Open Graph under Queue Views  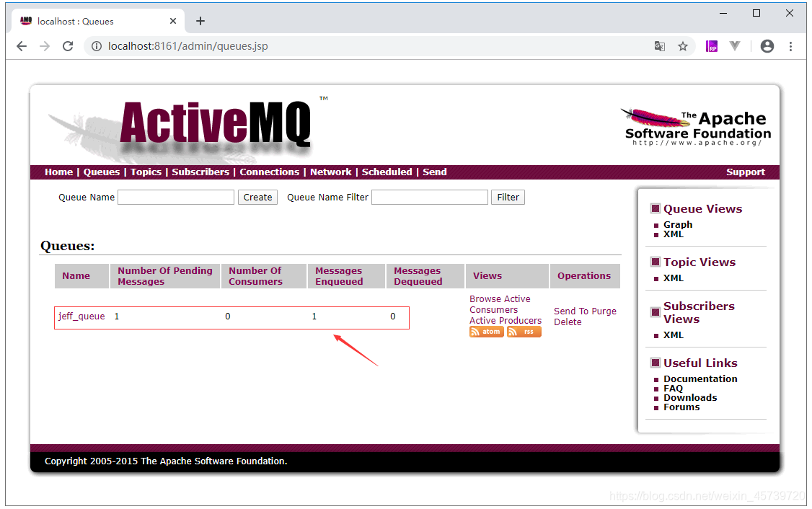pyautogui.click(x=678, y=225)
